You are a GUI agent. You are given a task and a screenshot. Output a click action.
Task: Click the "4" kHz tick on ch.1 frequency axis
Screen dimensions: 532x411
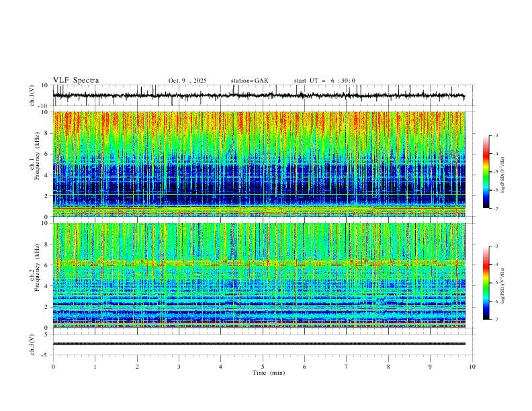[46, 175]
